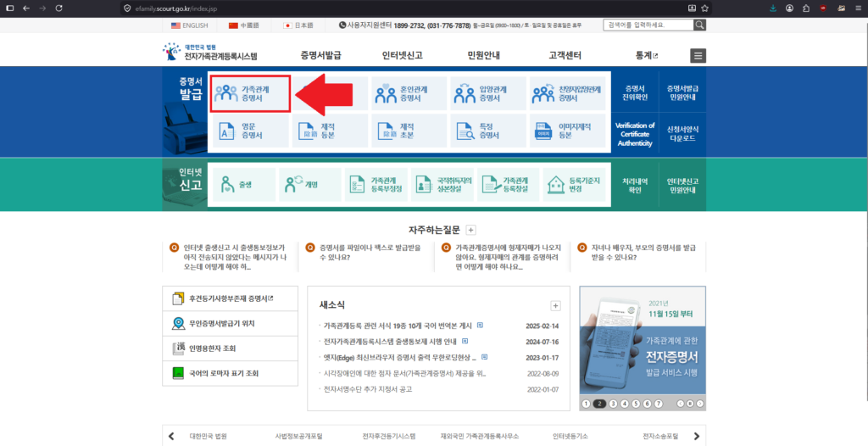Pause the banner carousel
The width and height of the screenshot is (868, 446).
pos(690,404)
